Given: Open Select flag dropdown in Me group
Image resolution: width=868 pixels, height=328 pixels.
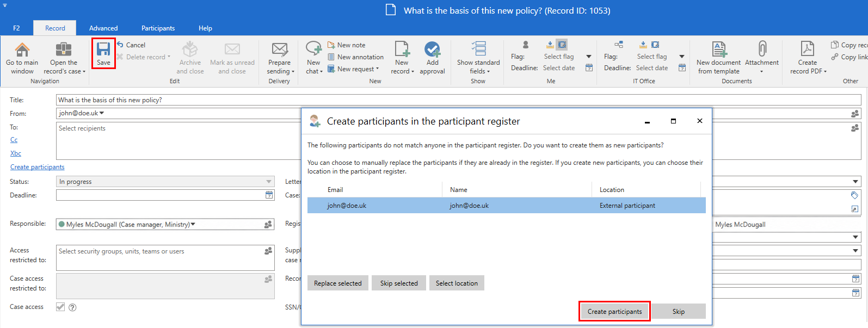Looking at the screenshot, I should click(x=589, y=57).
